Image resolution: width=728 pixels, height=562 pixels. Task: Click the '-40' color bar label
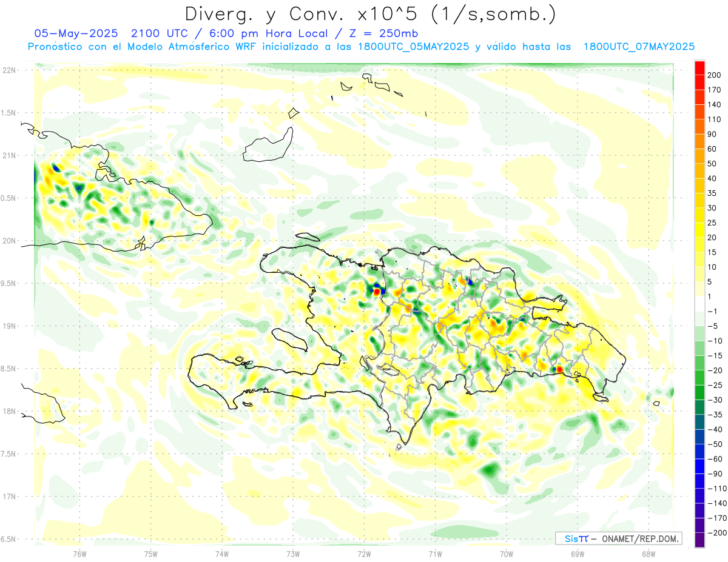pyautogui.click(x=715, y=429)
